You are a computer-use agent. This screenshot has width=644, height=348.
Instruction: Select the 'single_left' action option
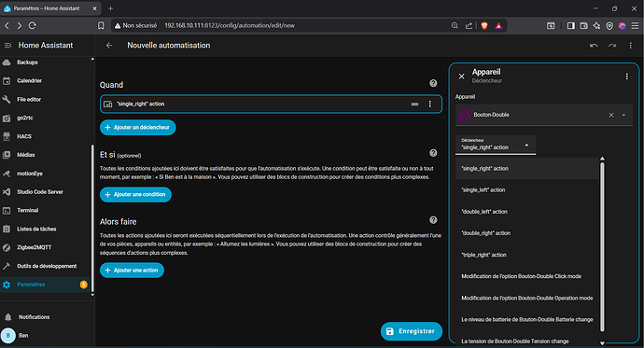click(x=527, y=190)
